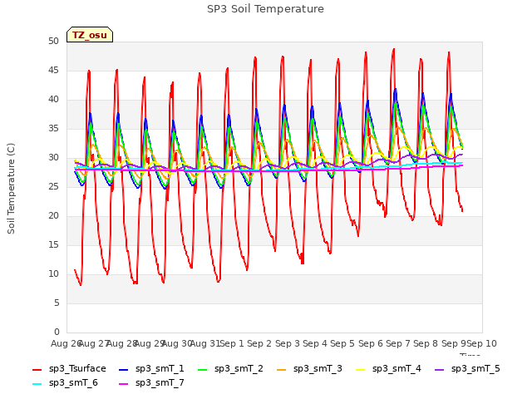Click the 25 y-axis tick label

point(53,186)
